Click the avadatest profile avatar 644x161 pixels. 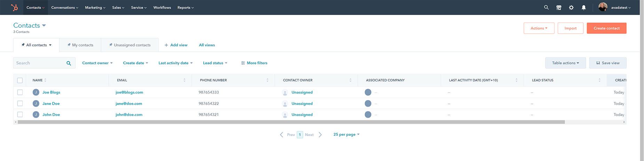[x=603, y=7]
